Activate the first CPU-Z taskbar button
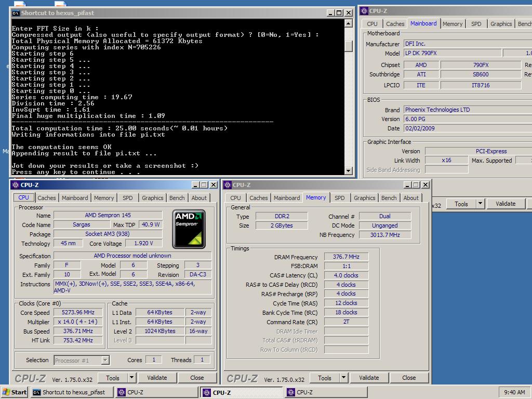 point(157,392)
